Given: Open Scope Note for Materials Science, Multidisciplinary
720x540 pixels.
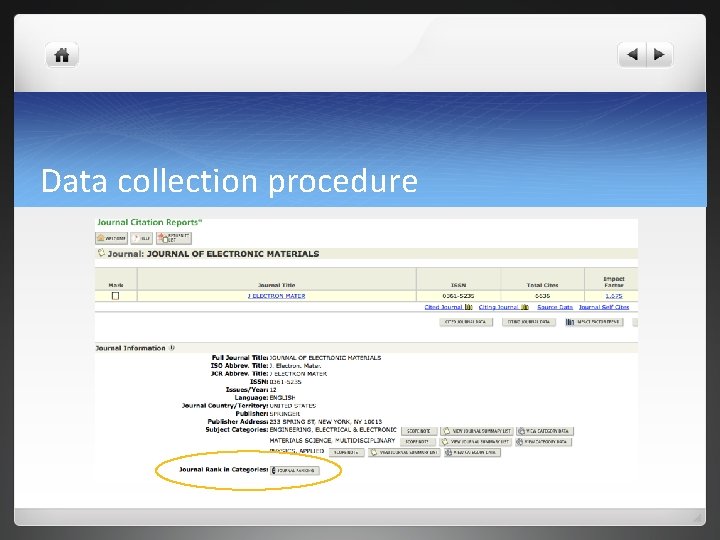Looking at the screenshot, I should [418, 442].
